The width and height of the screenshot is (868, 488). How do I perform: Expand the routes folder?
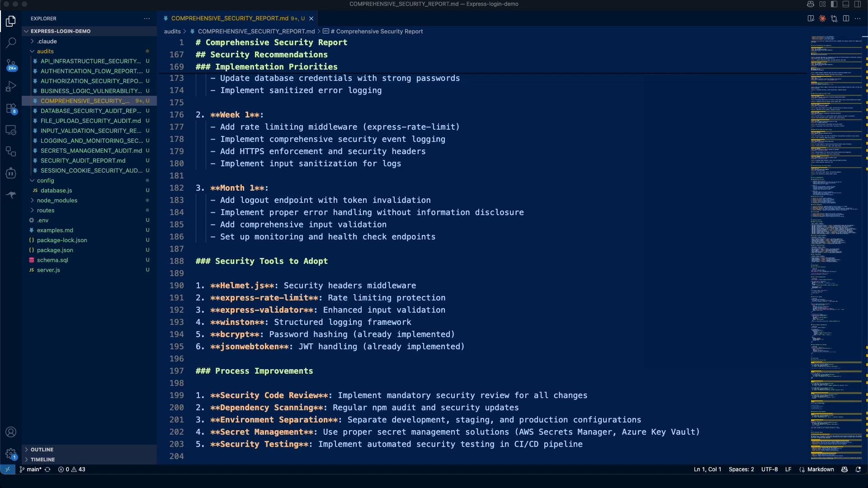(89, 210)
